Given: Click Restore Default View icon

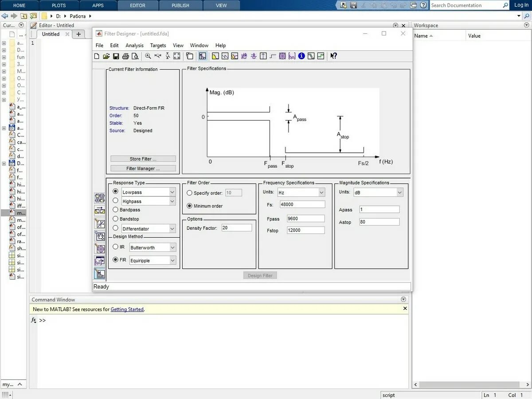Looking at the screenshot, I should [176, 56].
